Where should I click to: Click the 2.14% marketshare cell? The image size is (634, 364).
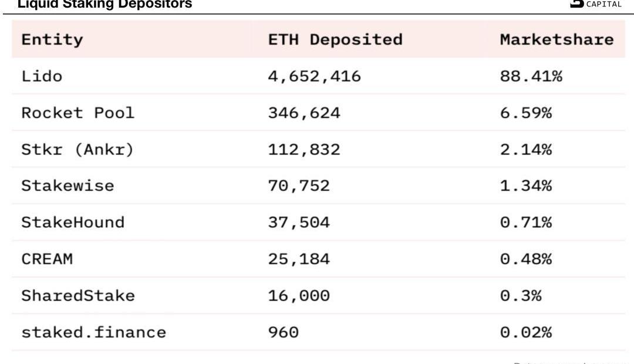(x=526, y=150)
